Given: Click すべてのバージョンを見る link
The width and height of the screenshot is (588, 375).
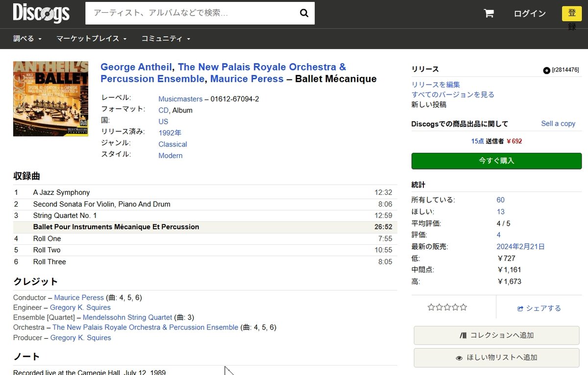Looking at the screenshot, I should click(453, 94).
